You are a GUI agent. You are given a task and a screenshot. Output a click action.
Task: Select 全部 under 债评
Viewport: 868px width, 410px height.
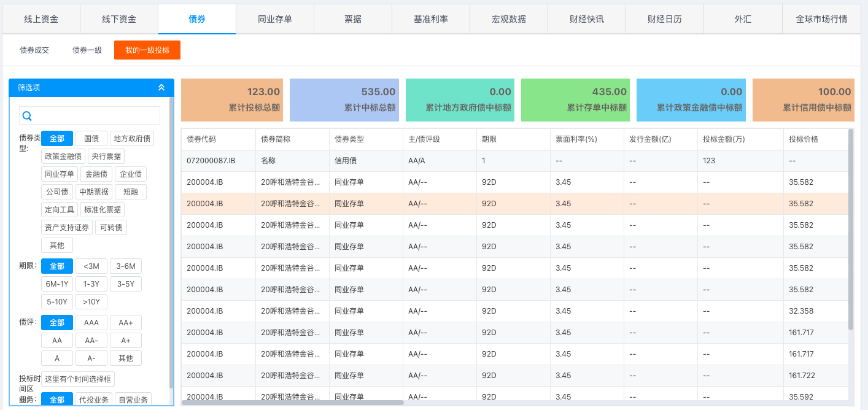[57, 323]
